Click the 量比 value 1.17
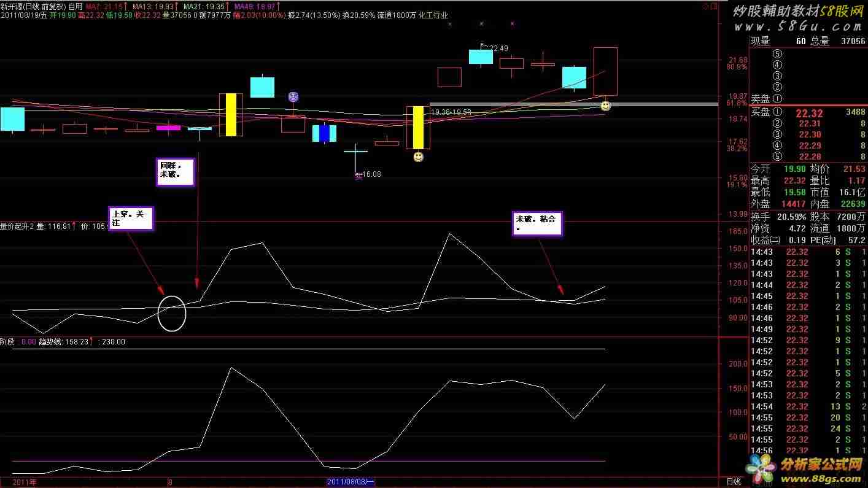 point(856,180)
